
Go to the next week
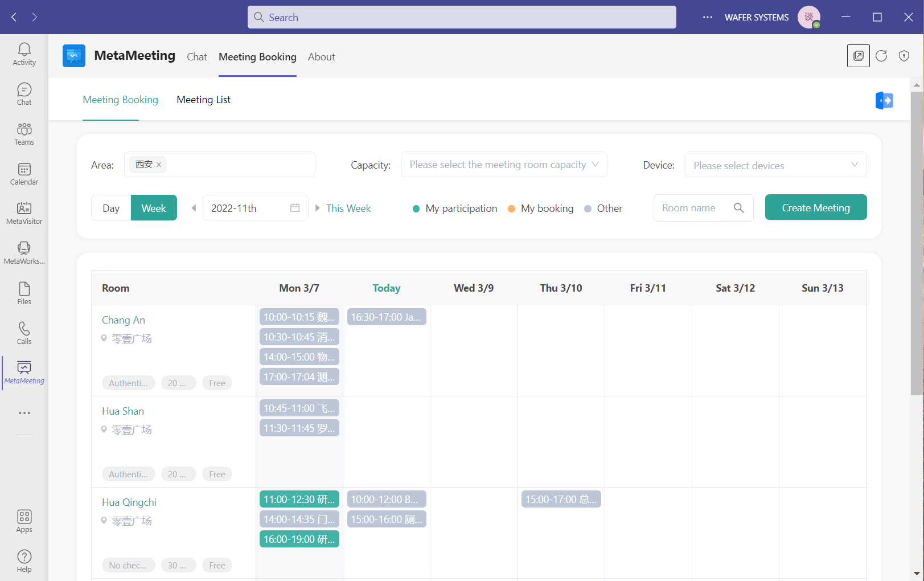[x=318, y=208]
